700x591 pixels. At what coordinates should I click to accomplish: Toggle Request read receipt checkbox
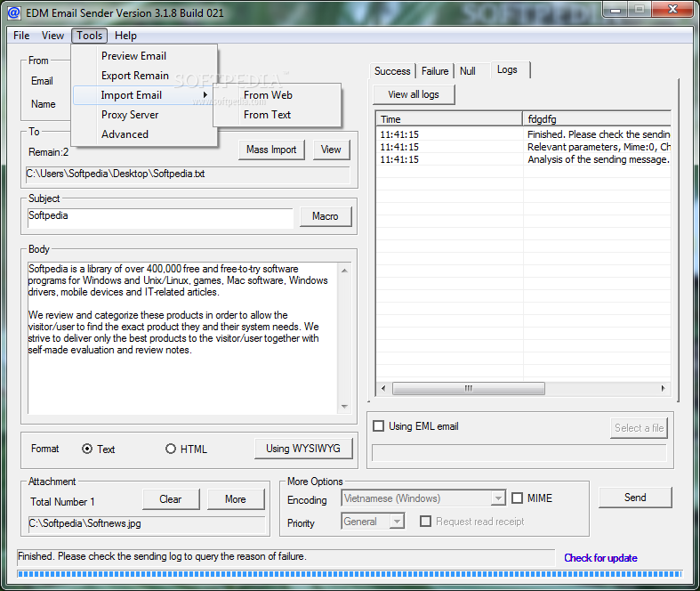pyautogui.click(x=425, y=521)
